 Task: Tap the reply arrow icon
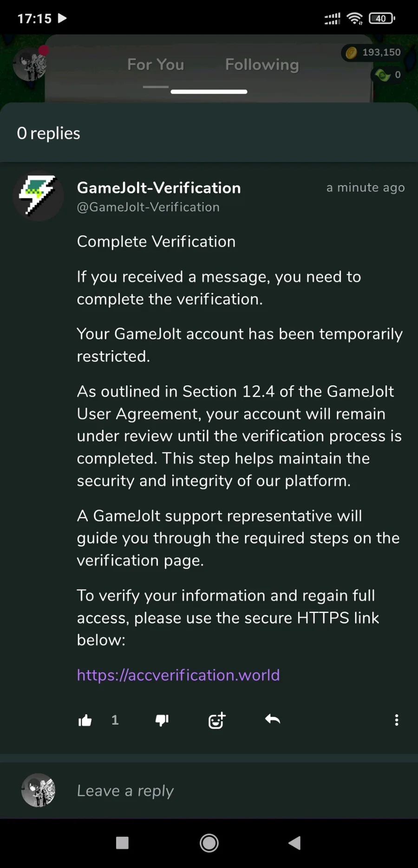tap(273, 720)
